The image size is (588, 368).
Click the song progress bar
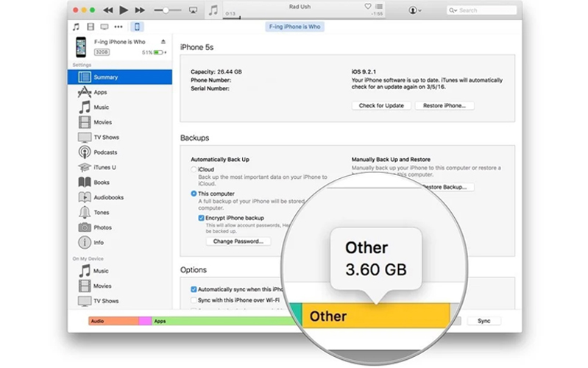[303, 18]
